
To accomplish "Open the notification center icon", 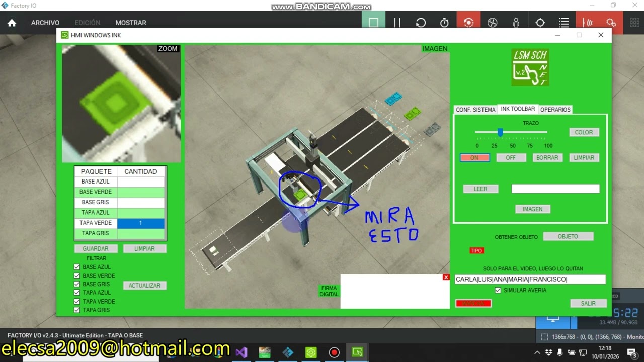I will pos(631,352).
